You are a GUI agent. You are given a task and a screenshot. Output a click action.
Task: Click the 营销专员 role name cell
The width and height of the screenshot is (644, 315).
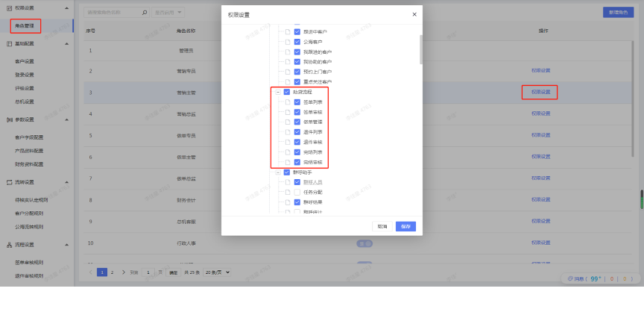point(186,71)
